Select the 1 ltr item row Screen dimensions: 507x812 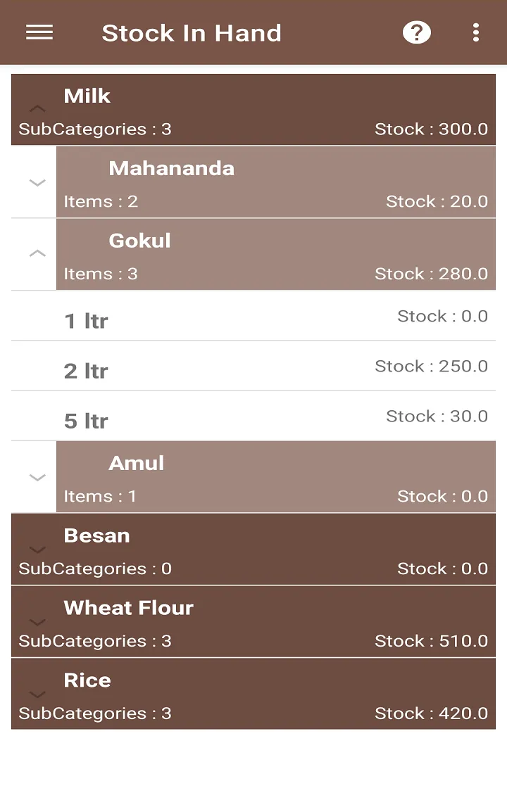254,316
